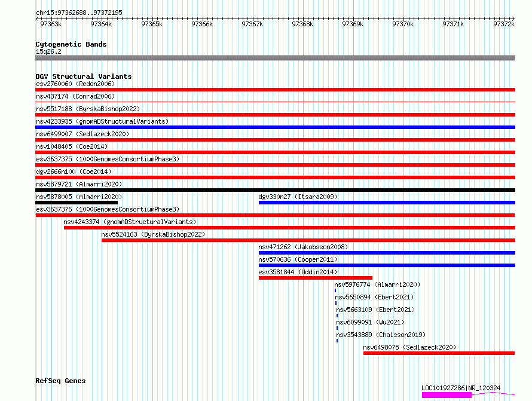Viewport: 532px width, 401px height.
Task: Open nsv6498075 (Sedlazeck2020) label
Action: point(409,347)
